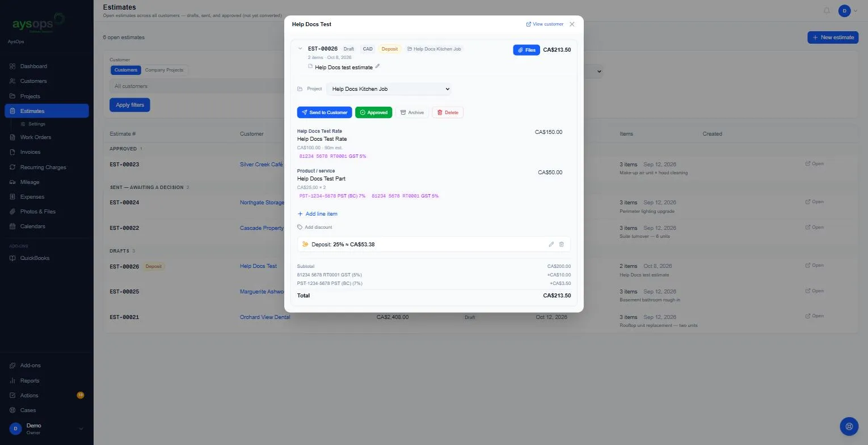868x445 pixels.
Task: Apply filters to the estimates list
Action: 129,105
